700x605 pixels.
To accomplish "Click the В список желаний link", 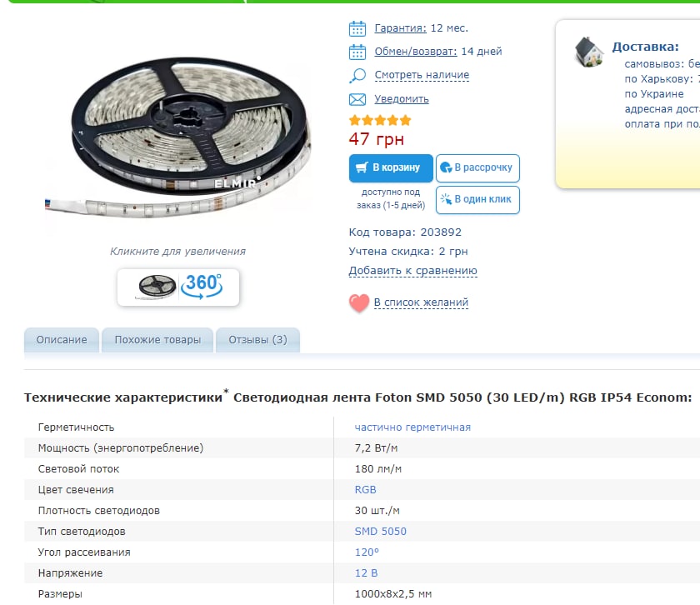I will pos(421,302).
